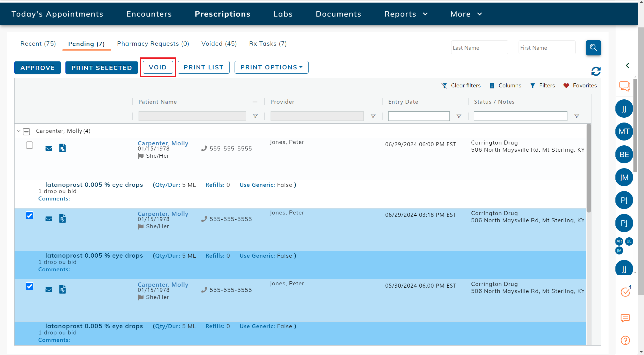Image resolution: width=644 pixels, height=355 pixels.
Task: Open Today's Appointments
Action: tap(57, 14)
